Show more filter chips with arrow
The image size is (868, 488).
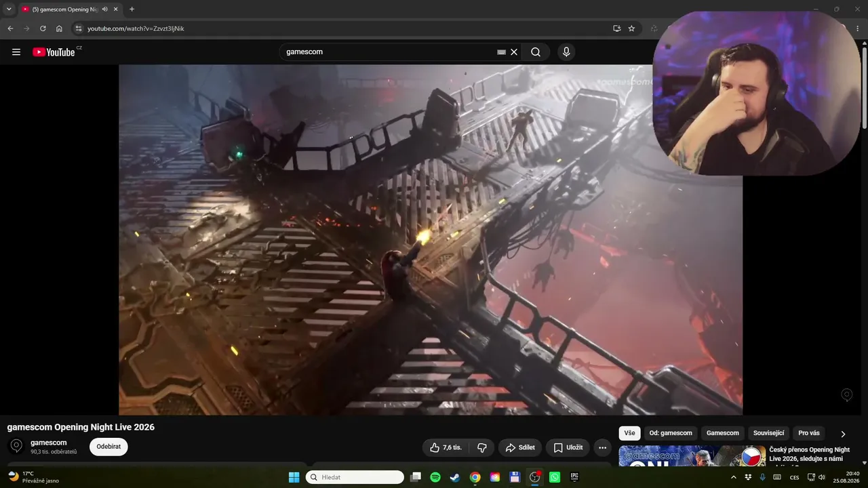tap(843, 434)
